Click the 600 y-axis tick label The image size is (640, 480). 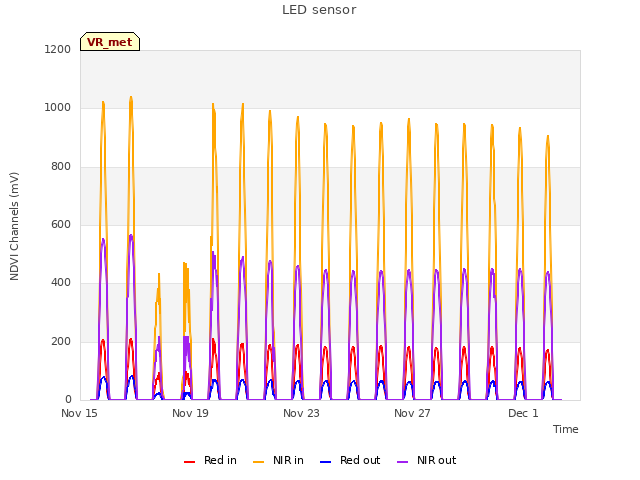tap(61, 224)
